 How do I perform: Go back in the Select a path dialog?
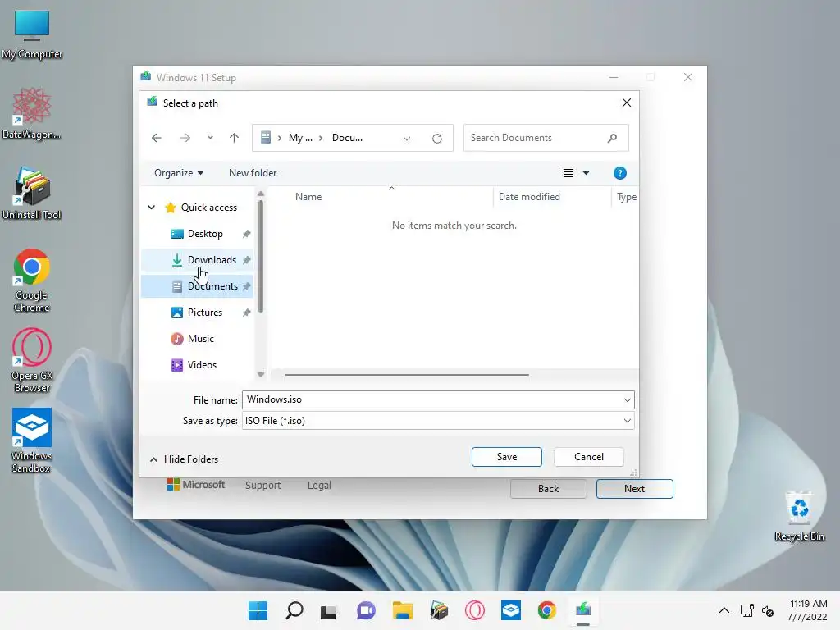click(x=157, y=138)
